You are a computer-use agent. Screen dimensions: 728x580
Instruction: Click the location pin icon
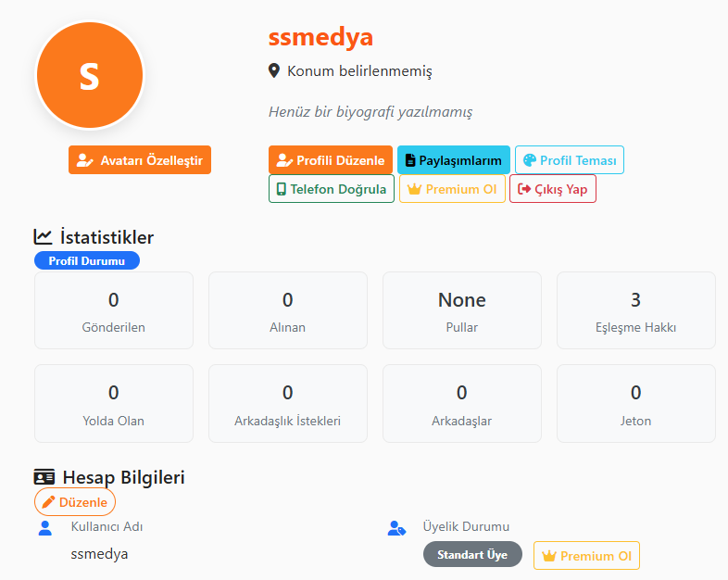(274, 71)
